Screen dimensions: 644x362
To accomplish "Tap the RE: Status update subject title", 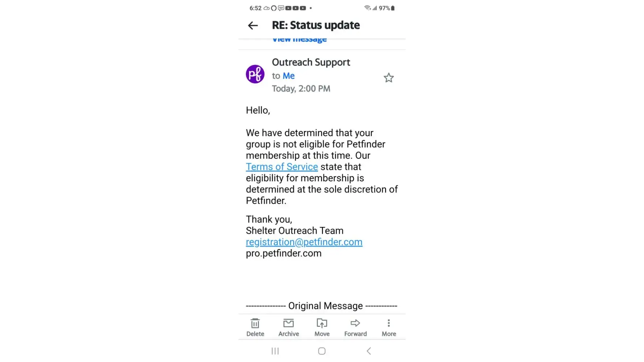I will (x=316, y=25).
